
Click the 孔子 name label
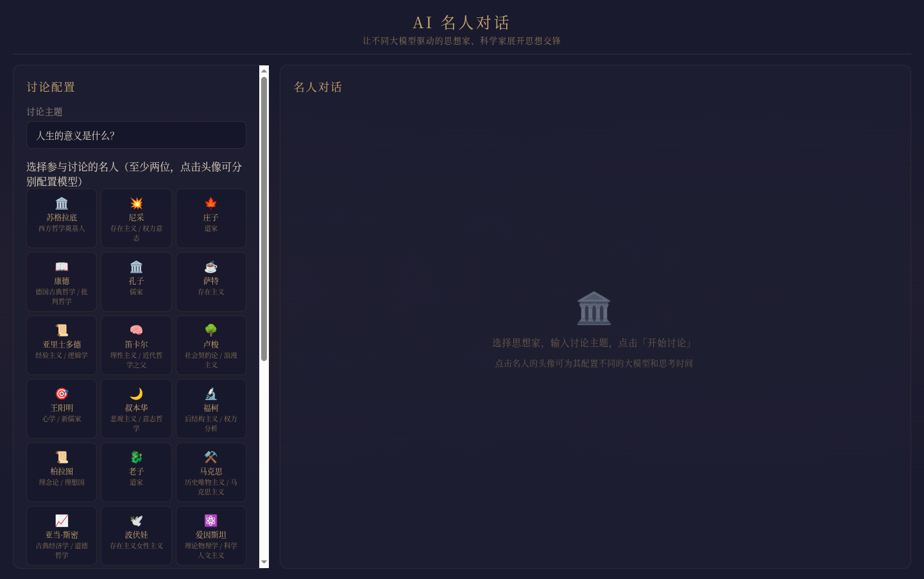pos(136,281)
